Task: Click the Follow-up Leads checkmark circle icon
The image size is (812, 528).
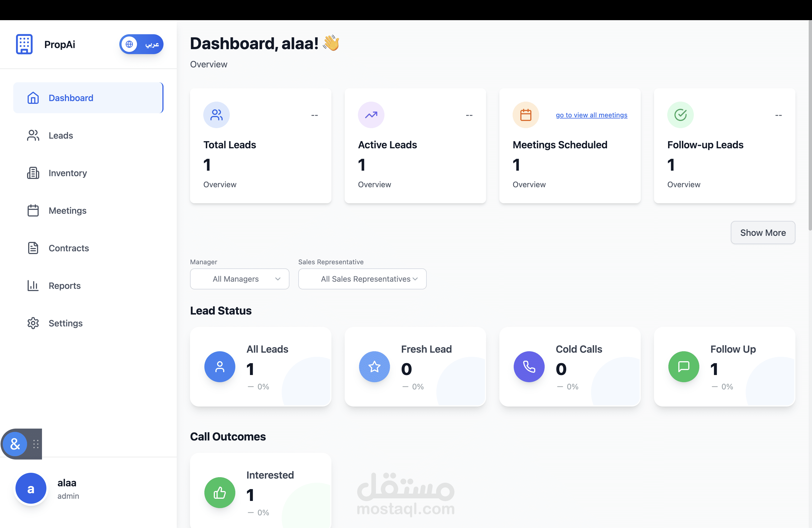Action: pyautogui.click(x=681, y=115)
